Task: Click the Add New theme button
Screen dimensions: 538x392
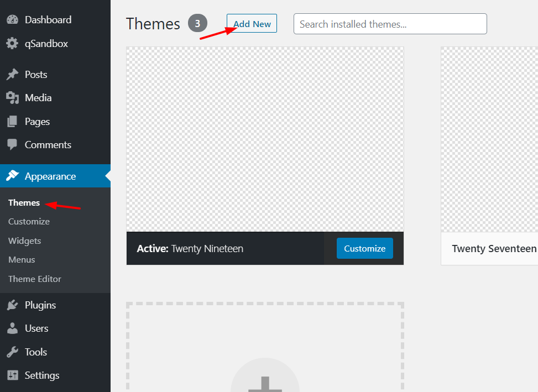Action: [252, 23]
